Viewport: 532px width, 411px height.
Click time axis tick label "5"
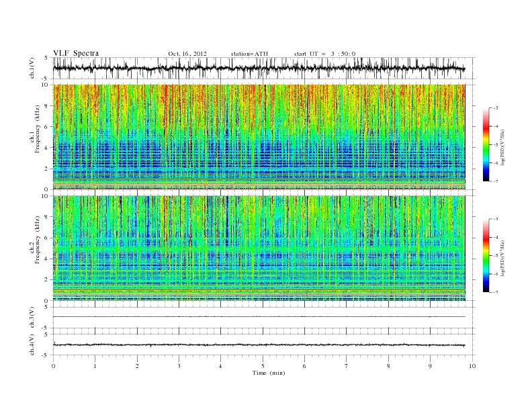point(263,366)
